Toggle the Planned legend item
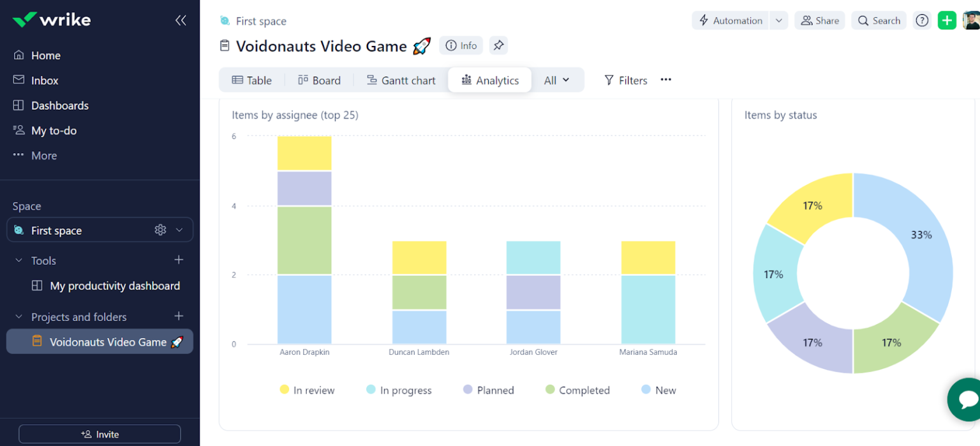 click(x=488, y=390)
